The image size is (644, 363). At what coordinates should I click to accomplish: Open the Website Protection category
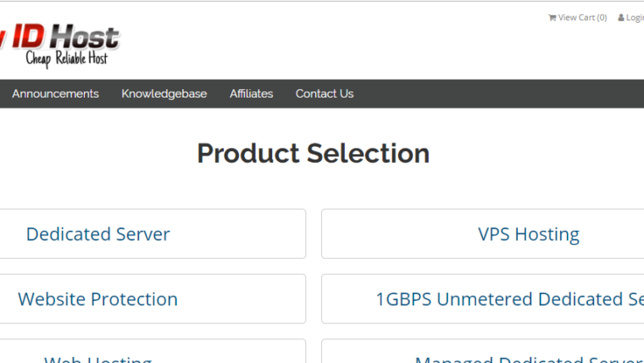pyautogui.click(x=98, y=299)
